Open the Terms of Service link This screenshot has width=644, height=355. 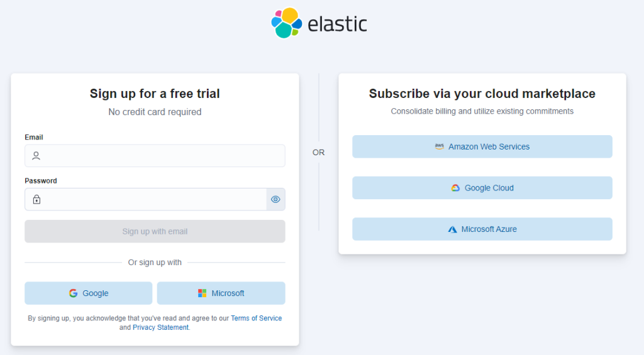[x=256, y=319]
